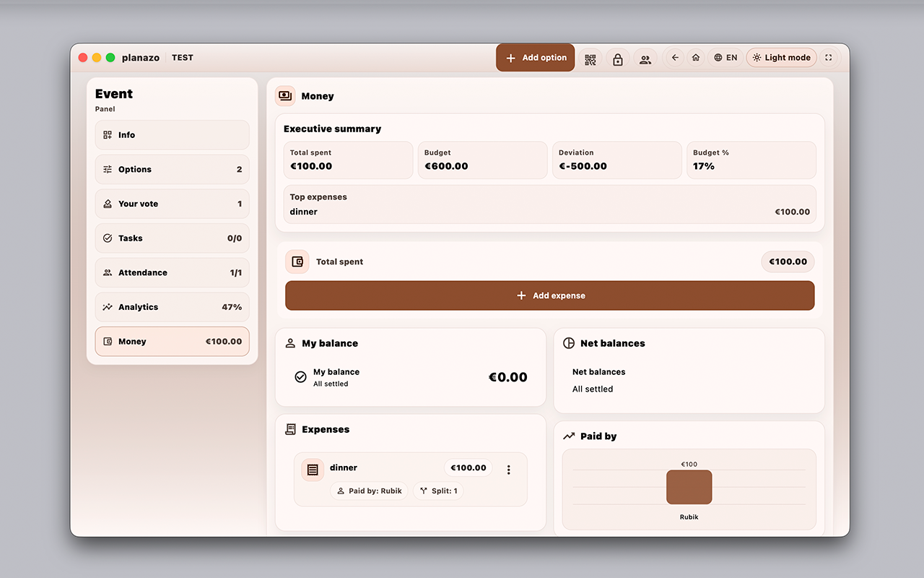Click the check circle icon beside All settled
The width and height of the screenshot is (924, 578).
point(300,377)
